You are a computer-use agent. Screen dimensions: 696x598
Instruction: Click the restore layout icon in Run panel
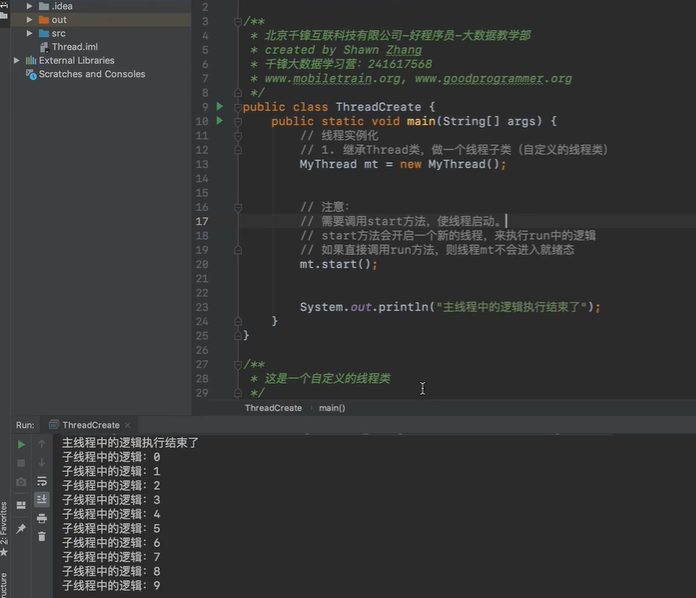point(21,505)
